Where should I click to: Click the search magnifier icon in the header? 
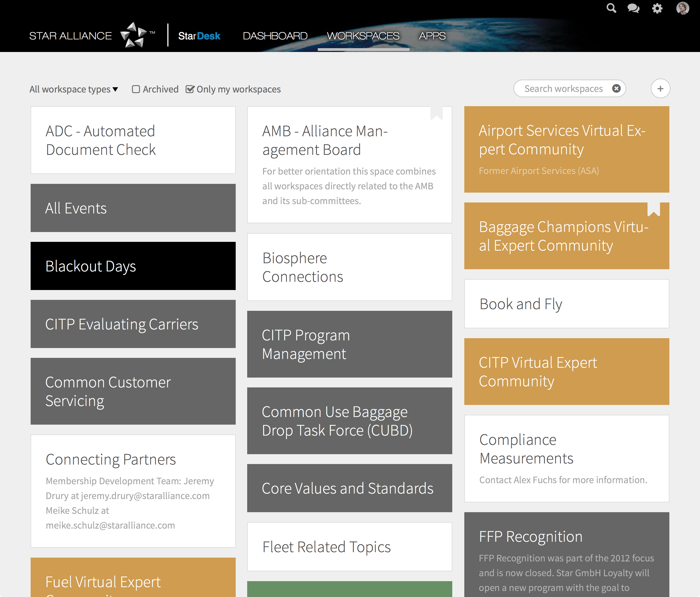[611, 8]
